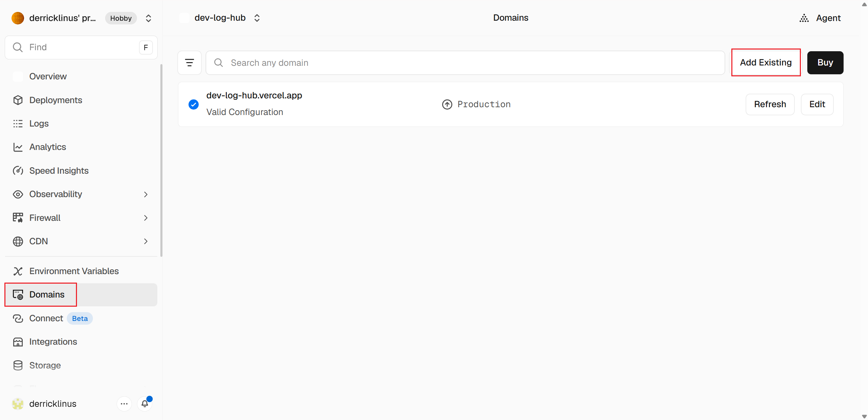Viewport: 868px width, 420px height.
Task: Click the Agent sparkle icon
Action: click(804, 18)
